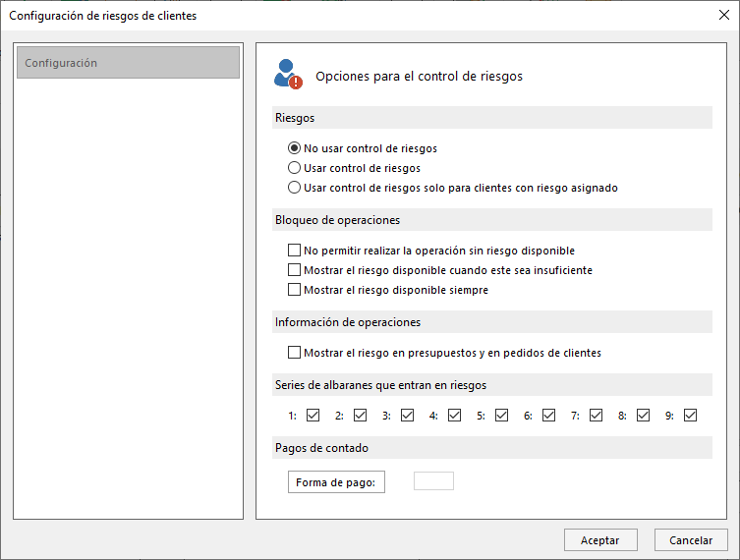Click the 'Información de operaciones' section header

coord(492,321)
